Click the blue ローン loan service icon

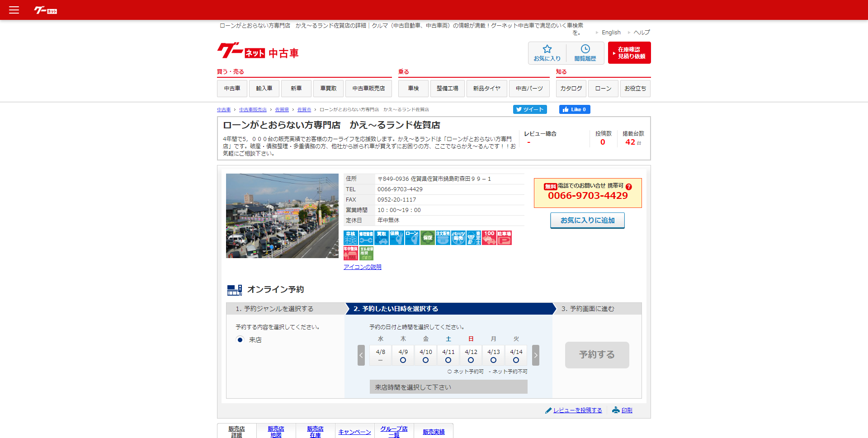click(x=412, y=238)
